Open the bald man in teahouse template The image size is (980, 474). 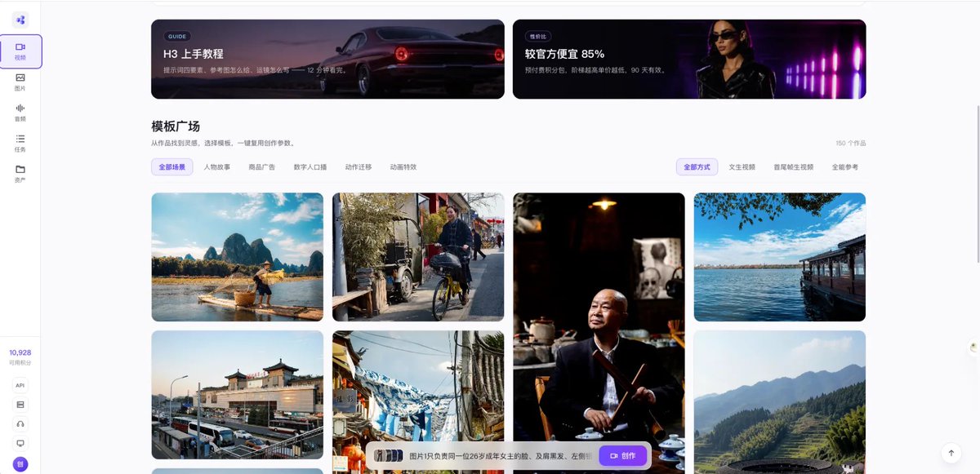(599, 333)
